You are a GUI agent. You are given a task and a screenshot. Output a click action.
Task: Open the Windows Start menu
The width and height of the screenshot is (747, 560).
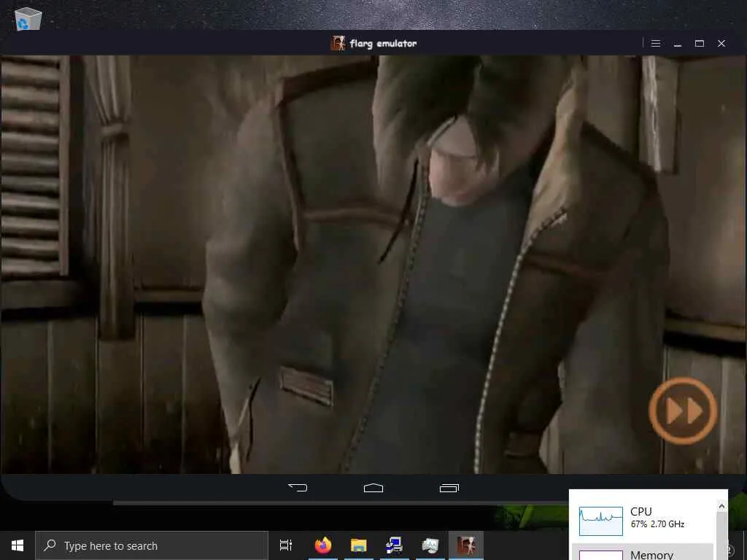coord(18,545)
